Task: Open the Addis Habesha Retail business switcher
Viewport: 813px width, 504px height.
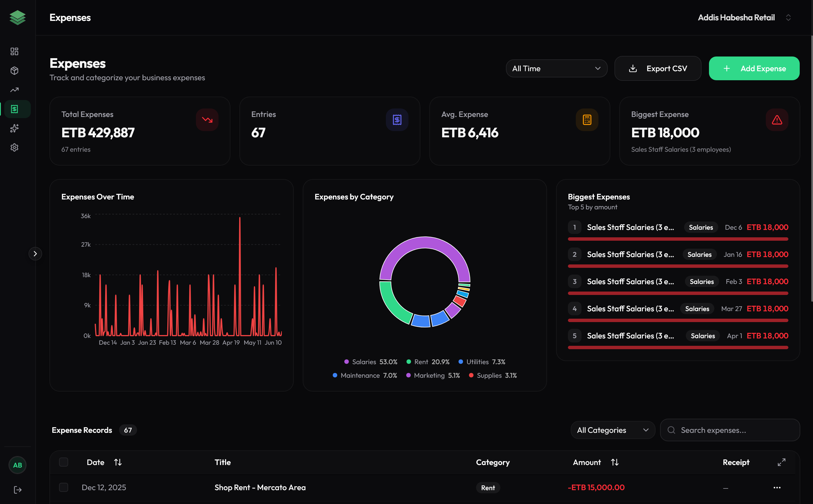Action: [744, 17]
